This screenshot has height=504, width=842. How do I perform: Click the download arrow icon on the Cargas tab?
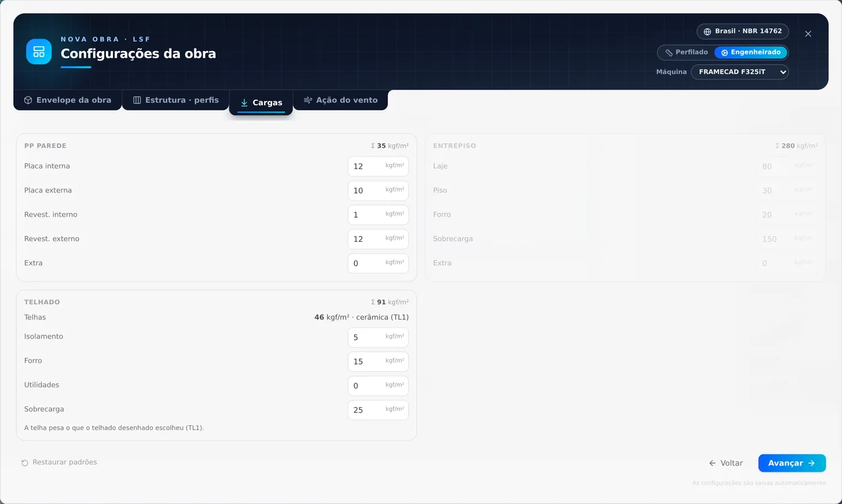244,103
